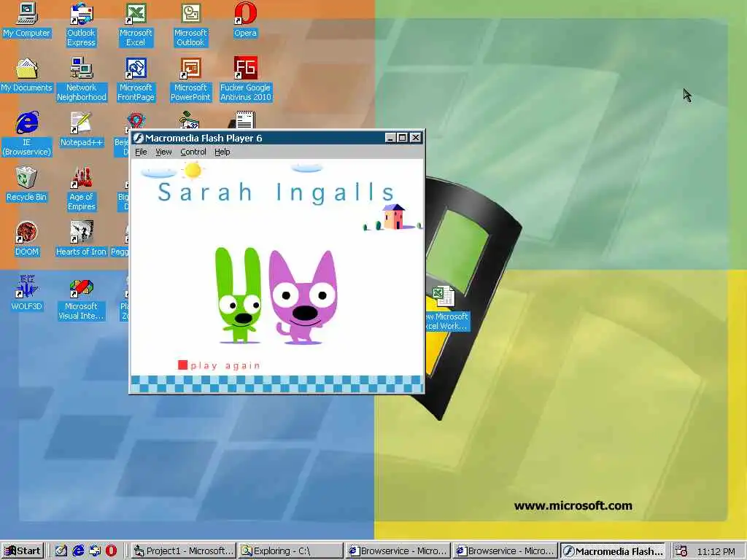Launch Opera from the quick launch bar
The height and width of the screenshot is (560, 747).
111,551
